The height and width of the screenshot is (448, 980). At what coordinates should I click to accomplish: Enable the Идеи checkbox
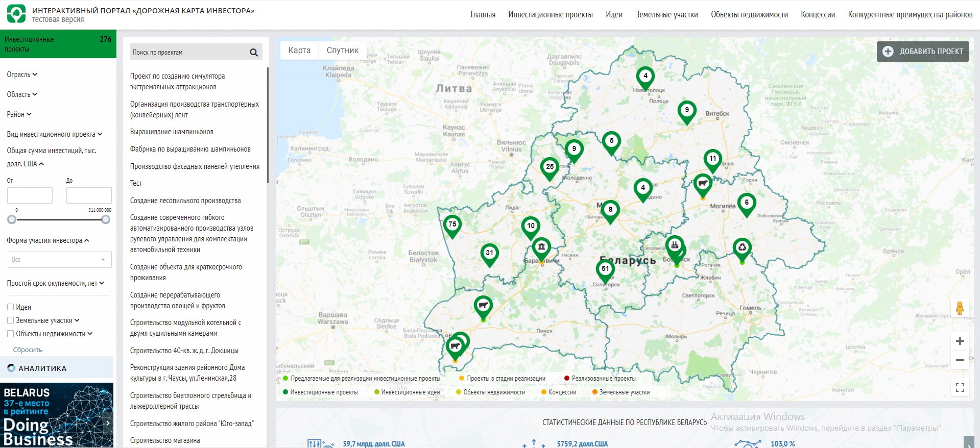click(x=10, y=307)
